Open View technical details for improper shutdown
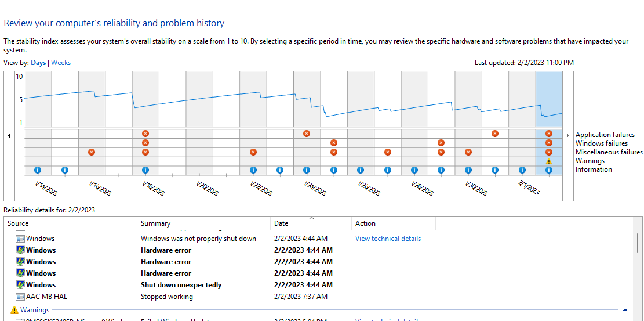 point(388,238)
